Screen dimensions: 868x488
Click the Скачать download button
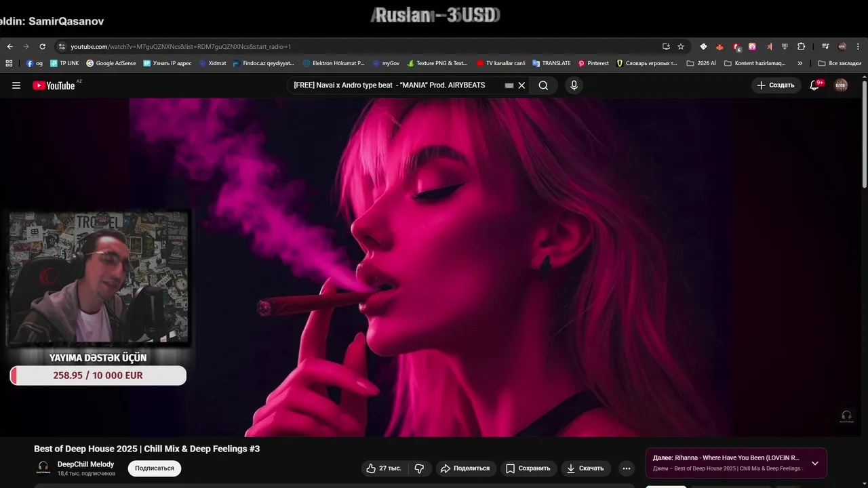(x=586, y=468)
